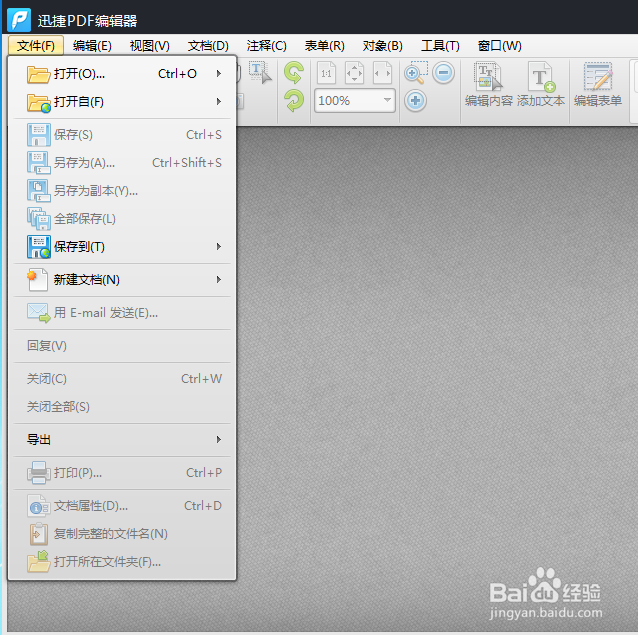Click the zoom out minus icon
This screenshot has height=635, width=638.
[x=443, y=73]
